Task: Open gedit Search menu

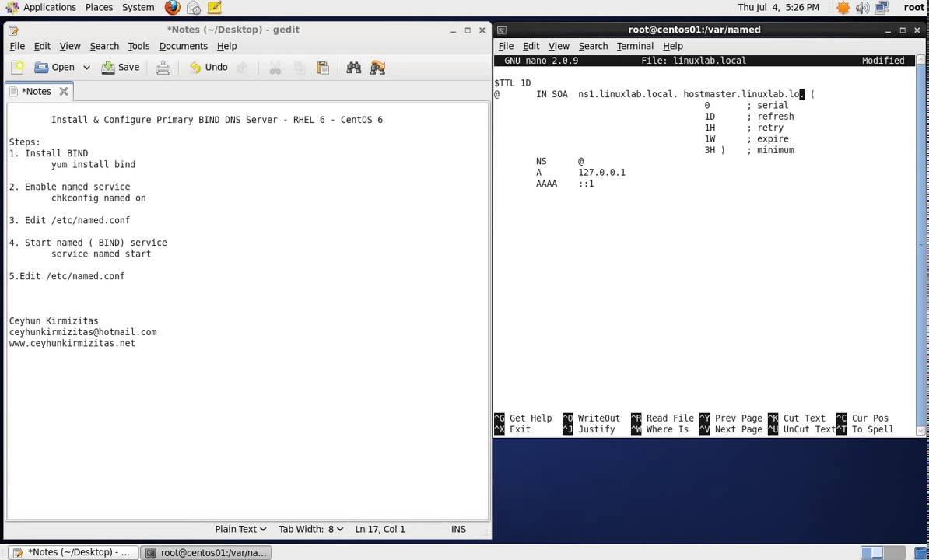Action: pos(104,46)
